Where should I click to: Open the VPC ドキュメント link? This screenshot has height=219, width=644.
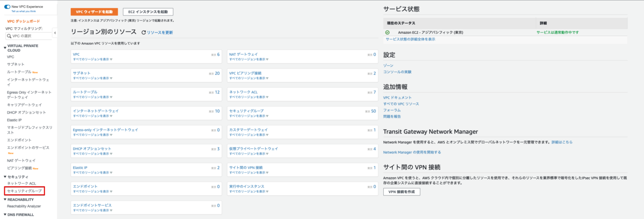click(398, 97)
